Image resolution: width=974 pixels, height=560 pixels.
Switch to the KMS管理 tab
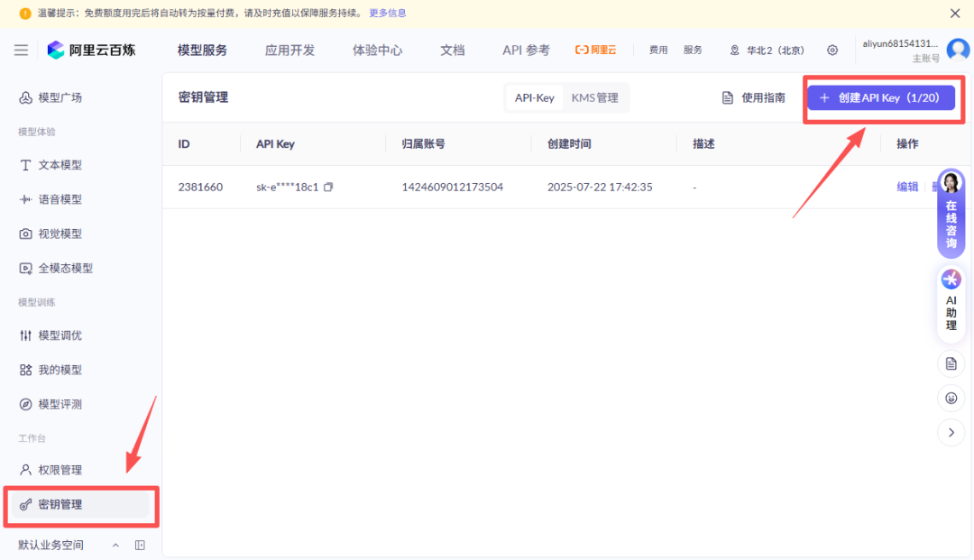point(594,97)
